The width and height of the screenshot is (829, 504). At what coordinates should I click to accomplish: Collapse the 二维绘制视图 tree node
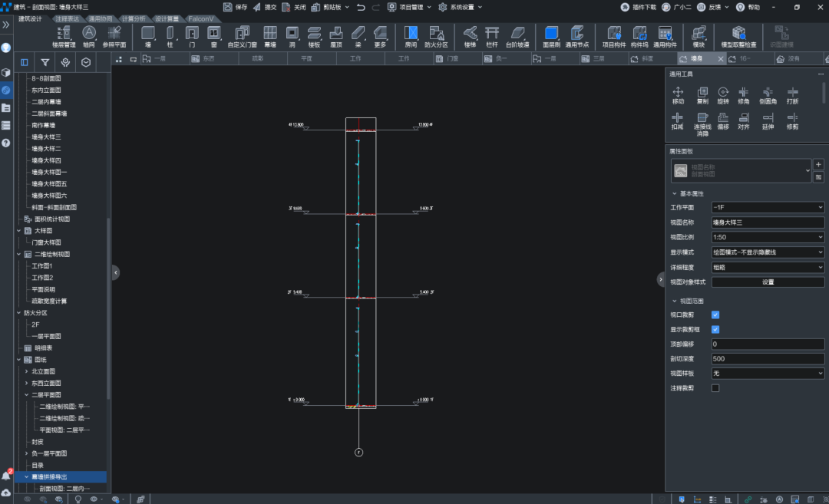(18, 254)
